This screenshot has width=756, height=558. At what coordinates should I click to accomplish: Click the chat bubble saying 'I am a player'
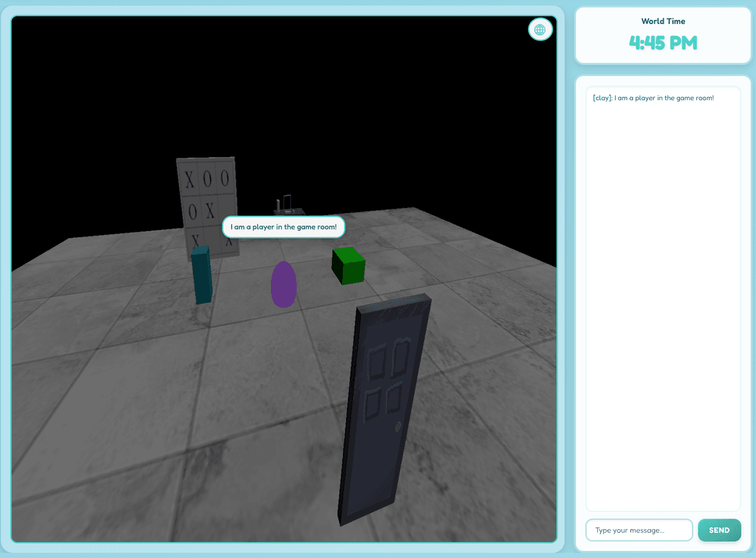[283, 227]
